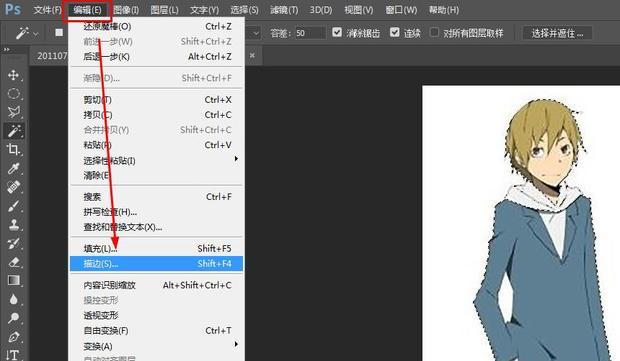Select the History Brush tool
The width and height of the screenshot is (620, 361).
coord(14,243)
